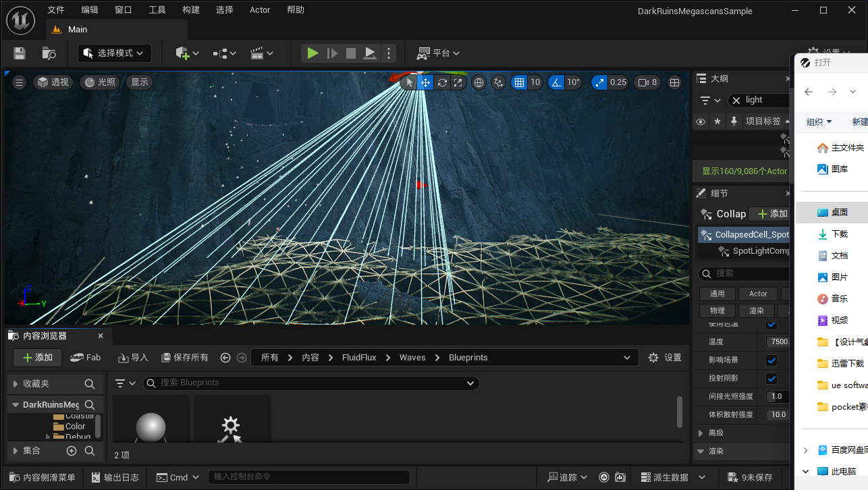Select the Actor details filter
868x490 pixels.
[x=758, y=294]
